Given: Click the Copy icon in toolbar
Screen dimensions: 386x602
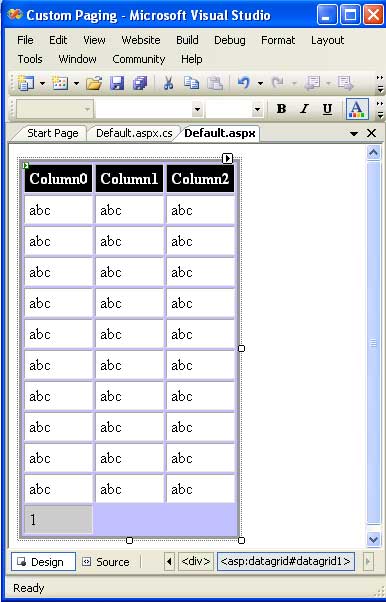Looking at the screenshot, I should tap(191, 83).
